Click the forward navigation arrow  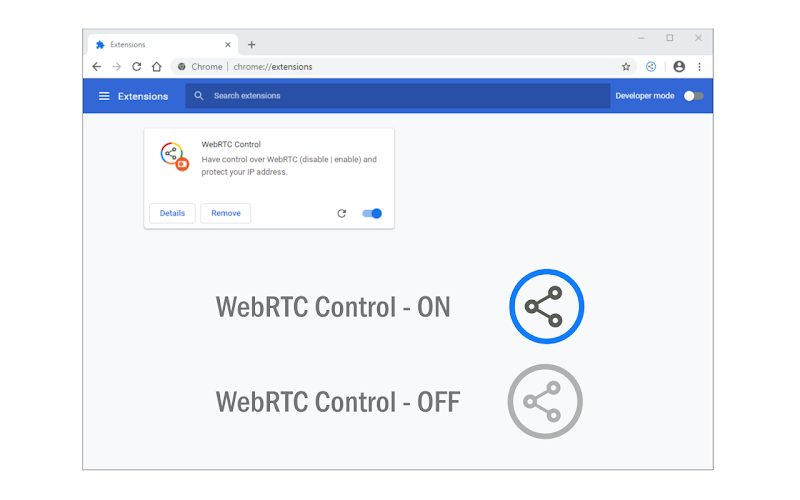coord(116,66)
